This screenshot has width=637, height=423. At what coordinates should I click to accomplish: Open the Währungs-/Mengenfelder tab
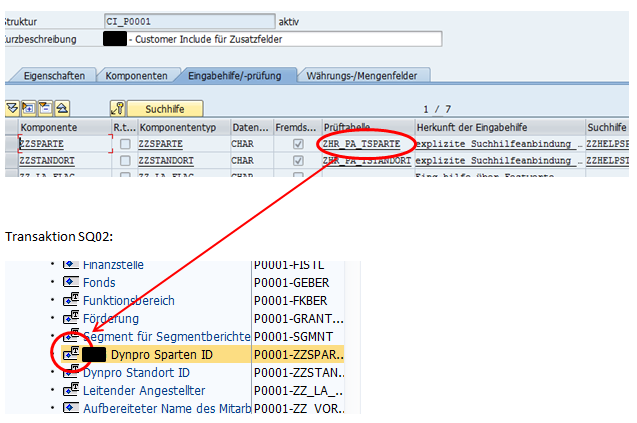[x=366, y=76]
